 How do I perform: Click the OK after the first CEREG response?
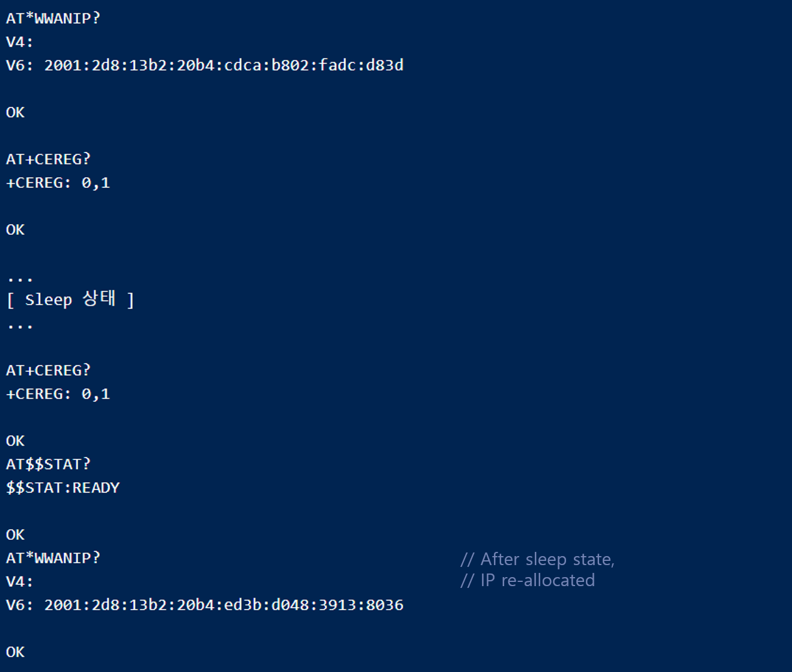(x=16, y=229)
